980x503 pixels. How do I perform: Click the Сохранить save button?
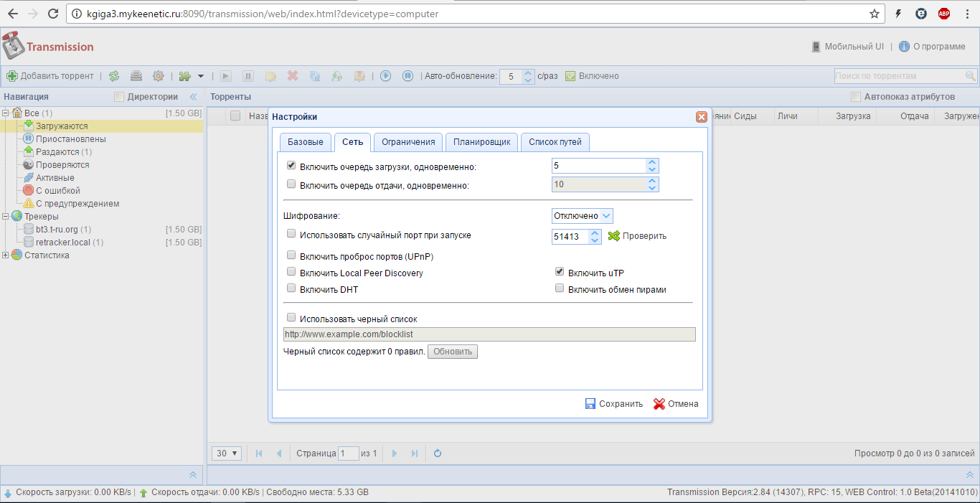coord(613,404)
